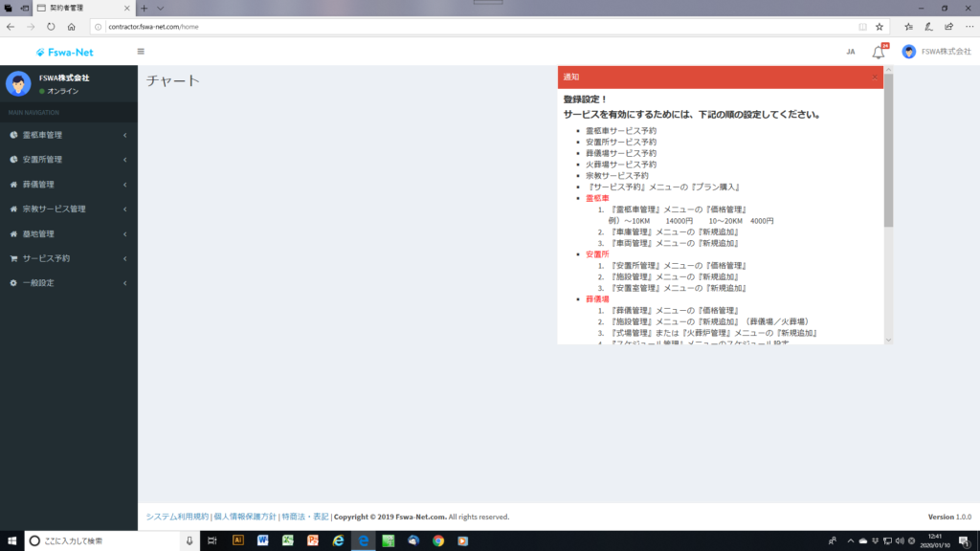
Task: Expand the 墓地管理 chevron arrow
Action: click(x=125, y=233)
